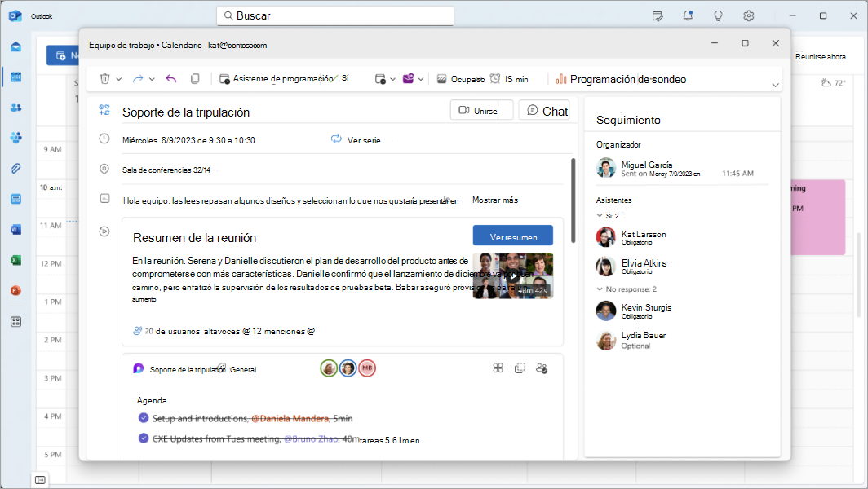The width and height of the screenshot is (868, 489).
Task: Click the Sala de conferencias 32/14 location
Action: pyautogui.click(x=166, y=170)
